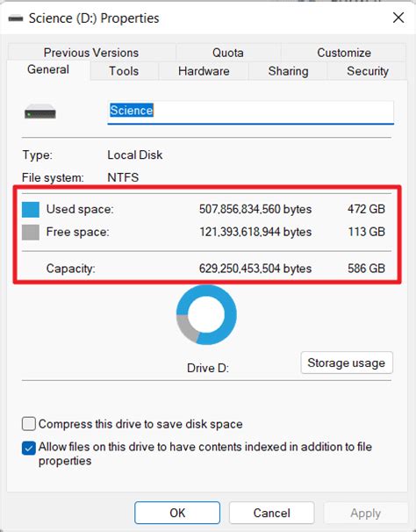Open the Previous Versions tab
The height and width of the screenshot is (532, 416).
91,53
